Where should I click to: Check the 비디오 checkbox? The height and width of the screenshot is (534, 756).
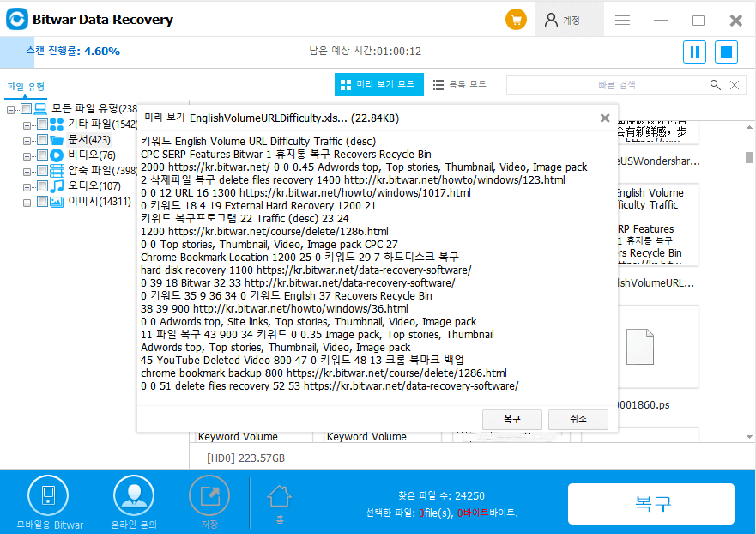tap(42, 155)
